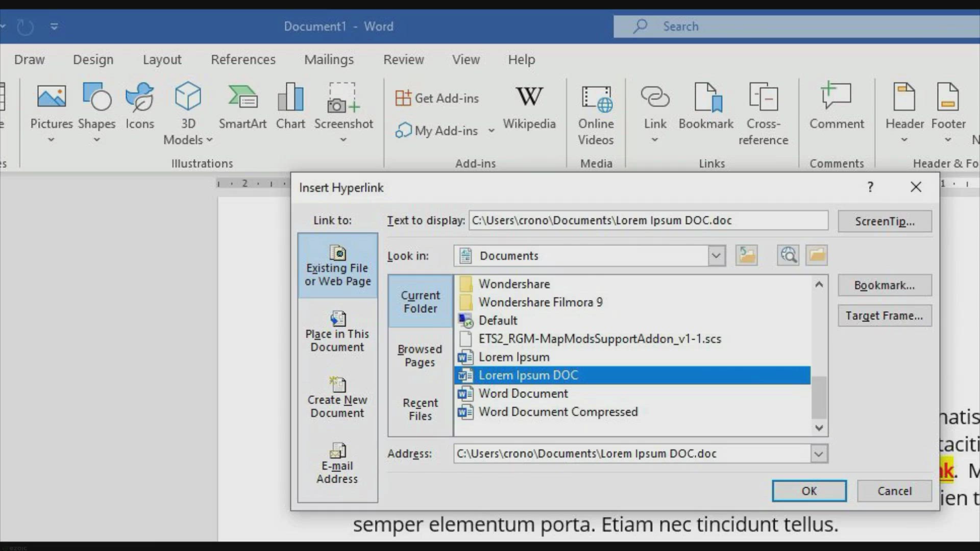The width and height of the screenshot is (980, 551).
Task: Expand the Link dropdown arrow
Action: (x=655, y=140)
